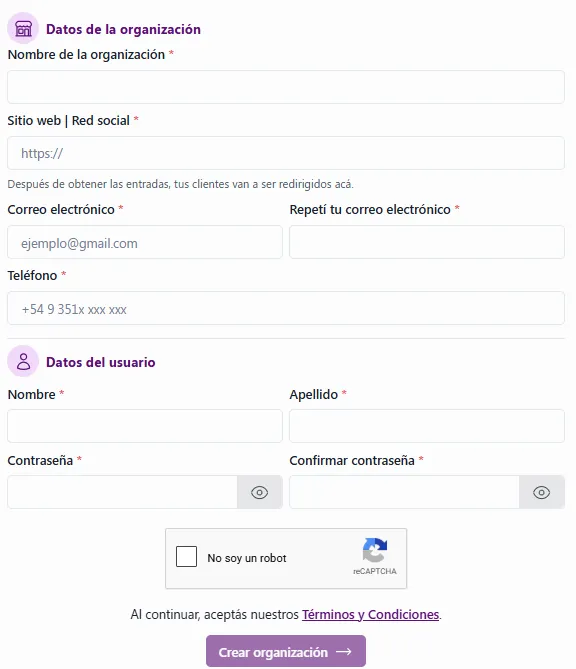The height and width of the screenshot is (669, 576).
Task: Click the Datos del usuario heading
Action: (x=101, y=362)
